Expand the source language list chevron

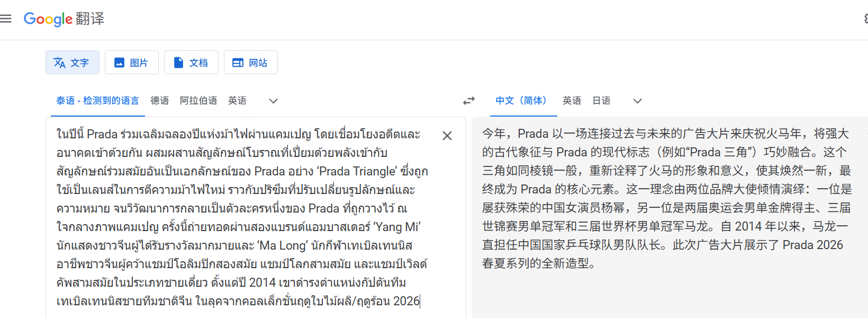point(273,101)
